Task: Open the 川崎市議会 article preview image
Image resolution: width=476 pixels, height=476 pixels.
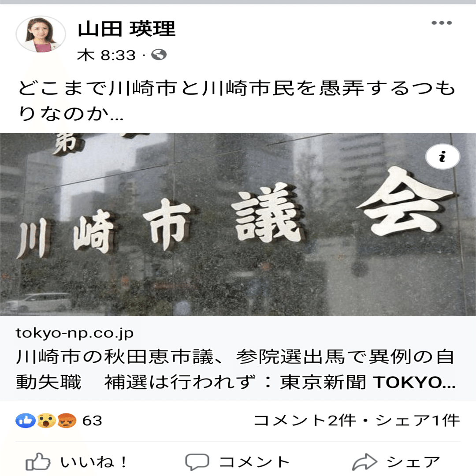Action: coord(238,224)
